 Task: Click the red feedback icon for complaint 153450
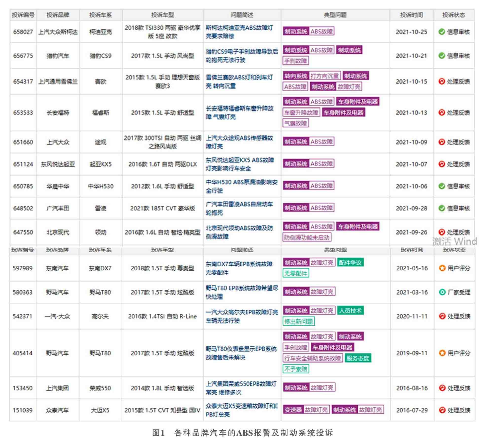[x=442, y=388]
